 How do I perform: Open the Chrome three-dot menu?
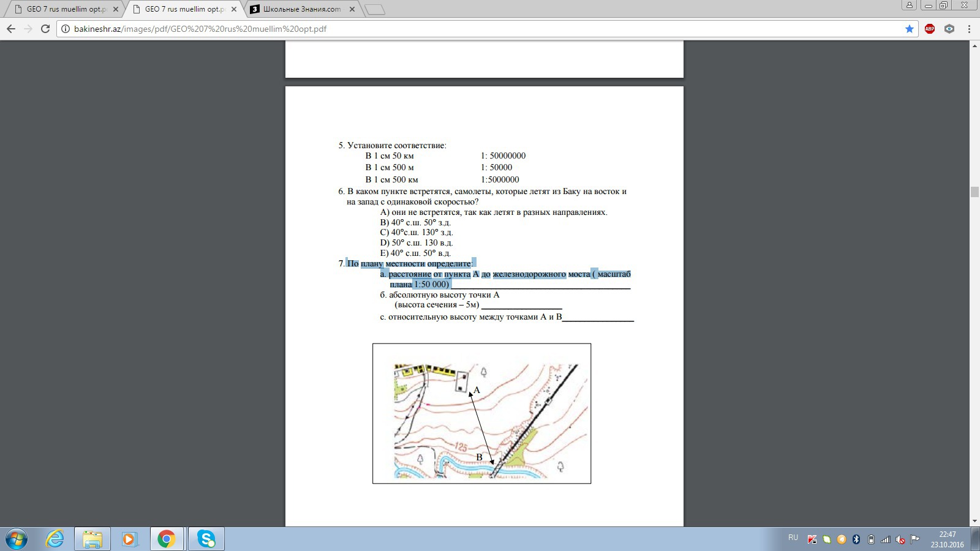(969, 29)
